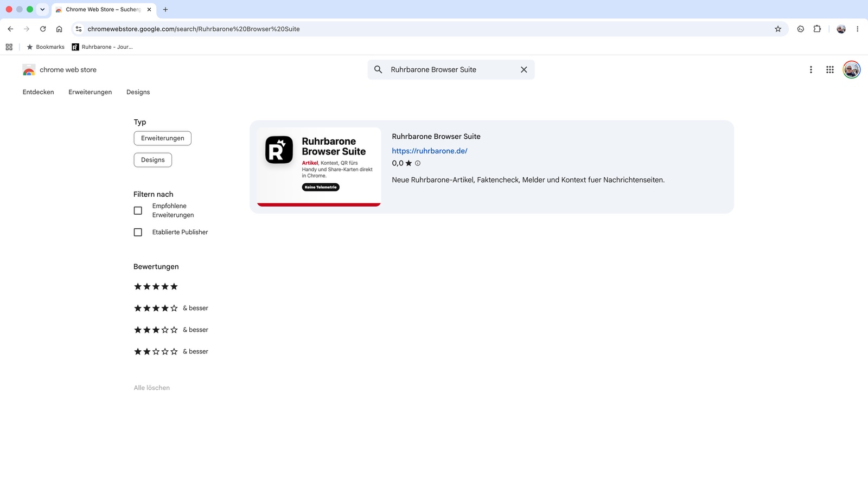Reload the Chrome Web Store page
Screen dimensions: 868x488
coord(43,29)
